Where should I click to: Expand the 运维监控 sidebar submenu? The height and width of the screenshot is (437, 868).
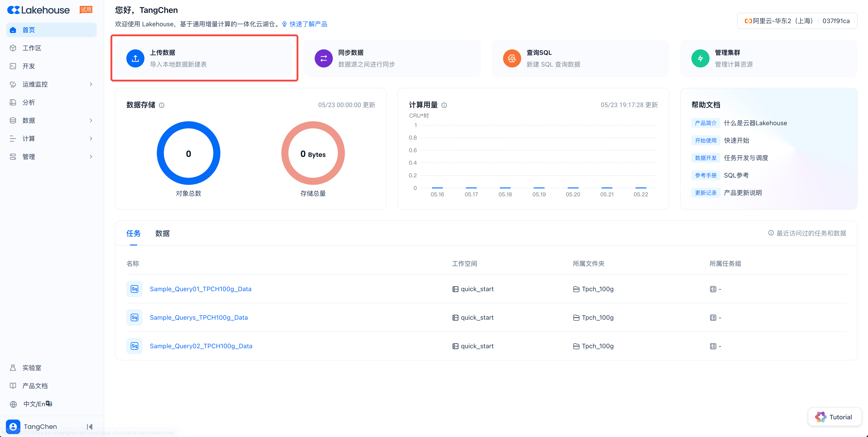click(x=91, y=84)
